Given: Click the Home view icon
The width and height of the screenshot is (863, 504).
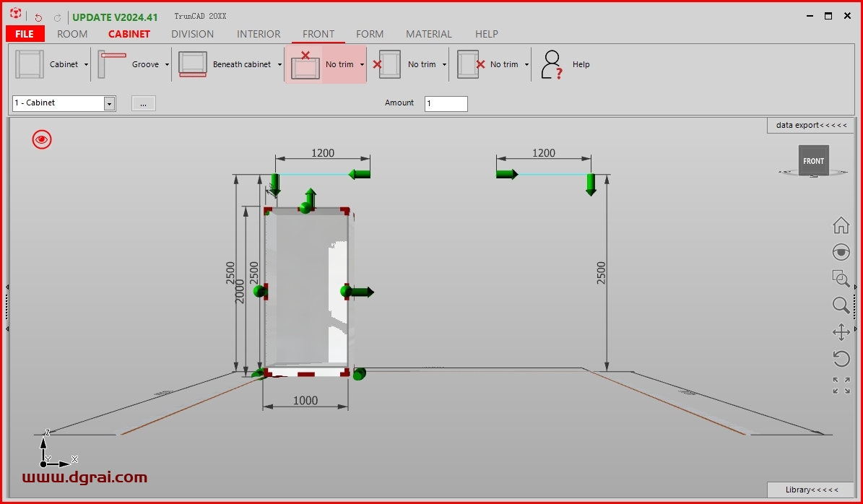Looking at the screenshot, I should coord(841,225).
